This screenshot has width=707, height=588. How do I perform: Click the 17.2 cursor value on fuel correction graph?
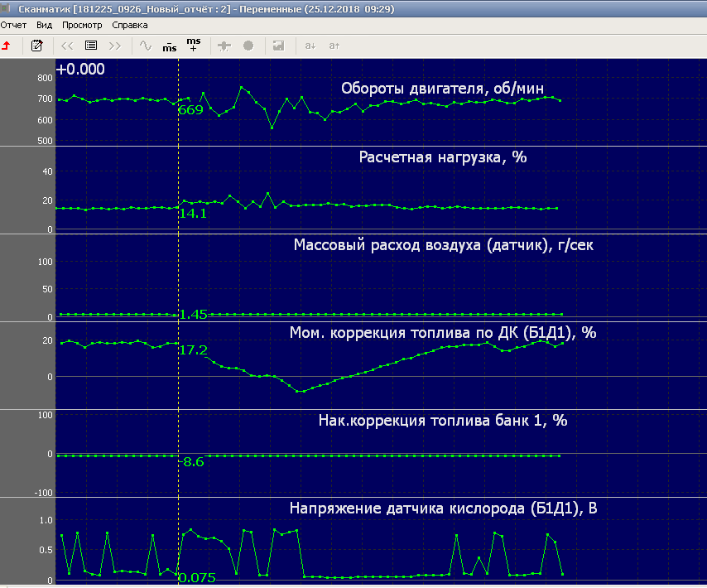pos(194,350)
